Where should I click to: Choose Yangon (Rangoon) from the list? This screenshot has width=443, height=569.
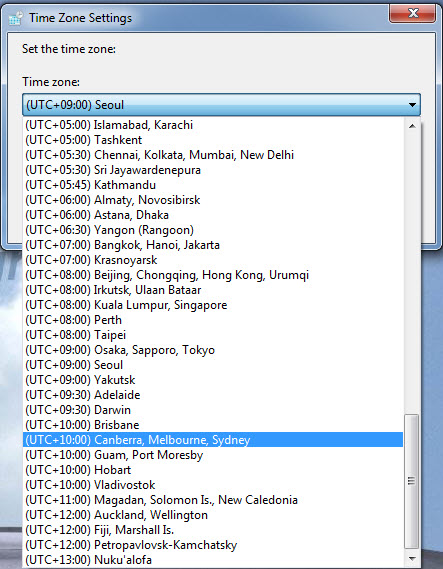(x=213, y=230)
